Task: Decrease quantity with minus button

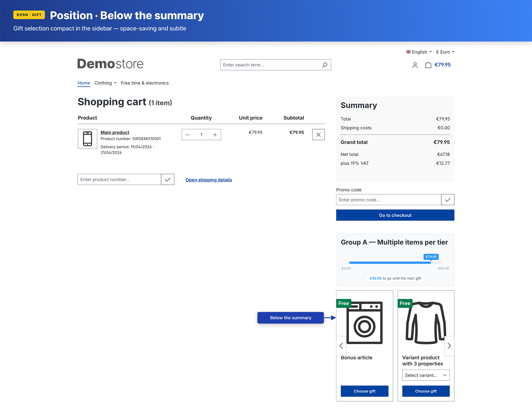Action: pyautogui.click(x=188, y=135)
